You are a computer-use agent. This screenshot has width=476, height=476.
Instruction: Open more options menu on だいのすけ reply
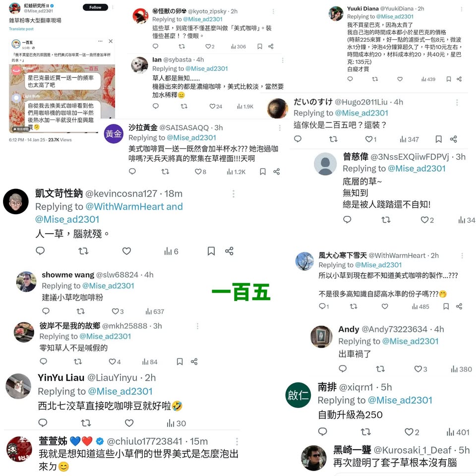point(457,102)
